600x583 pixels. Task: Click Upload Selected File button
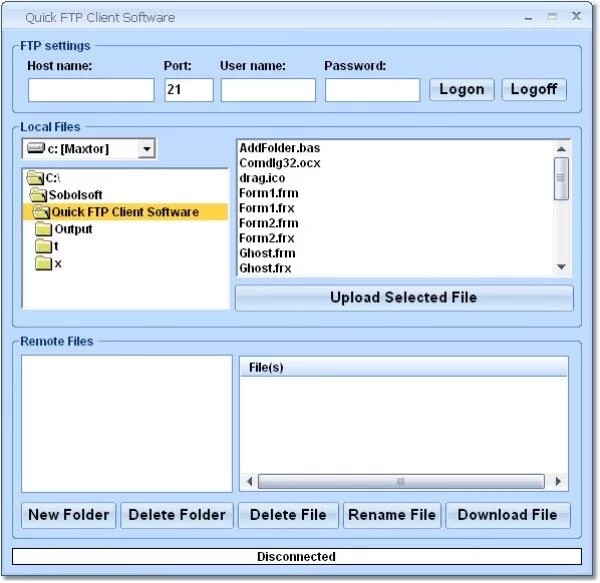(x=404, y=298)
